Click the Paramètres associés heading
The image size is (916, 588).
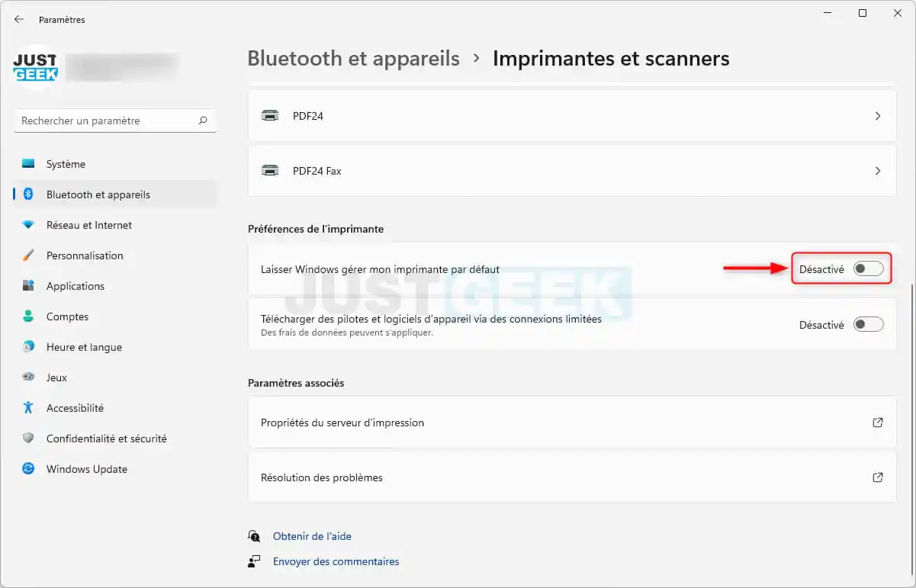click(x=296, y=383)
